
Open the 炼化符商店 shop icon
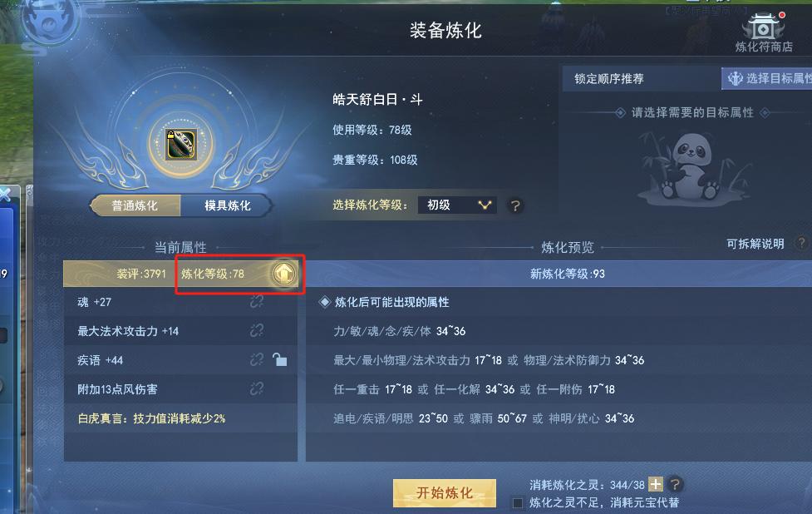[764, 31]
